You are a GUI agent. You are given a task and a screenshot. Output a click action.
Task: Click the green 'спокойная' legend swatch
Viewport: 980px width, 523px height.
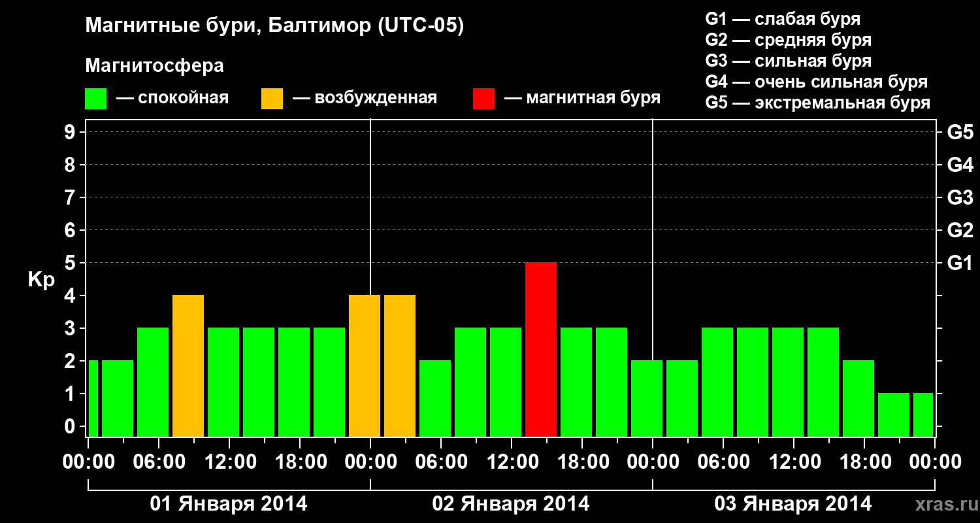[x=96, y=99]
